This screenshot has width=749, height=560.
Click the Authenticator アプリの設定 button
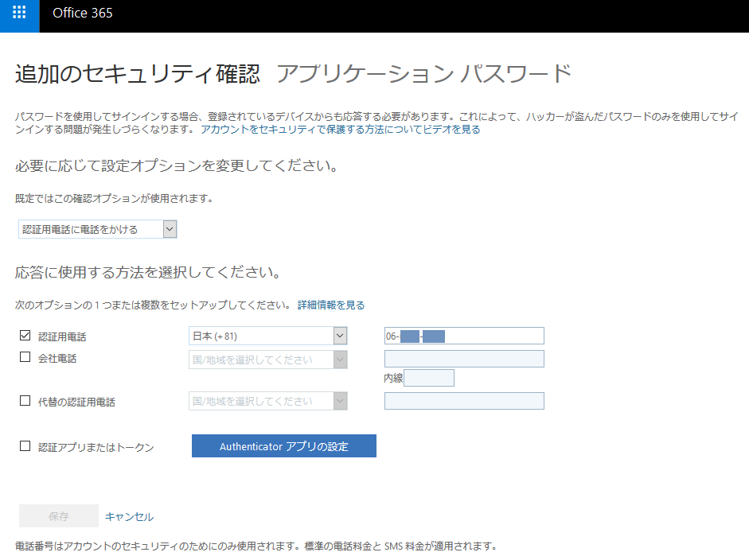pyautogui.click(x=283, y=446)
